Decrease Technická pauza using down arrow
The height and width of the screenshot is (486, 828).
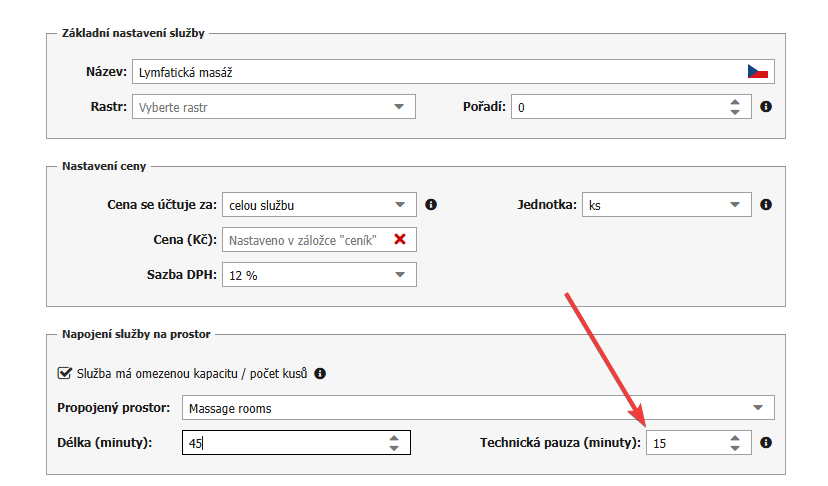click(735, 448)
